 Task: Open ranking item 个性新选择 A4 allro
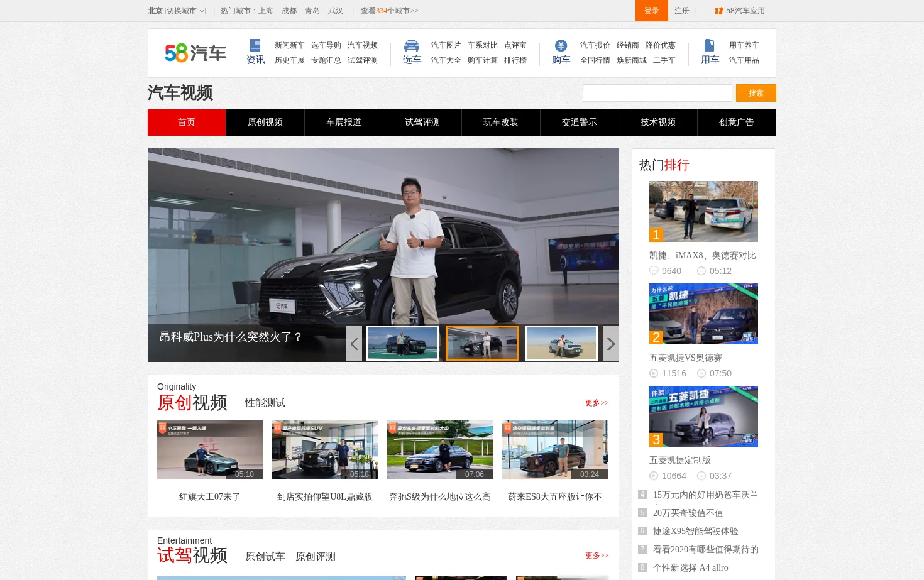[691, 567]
